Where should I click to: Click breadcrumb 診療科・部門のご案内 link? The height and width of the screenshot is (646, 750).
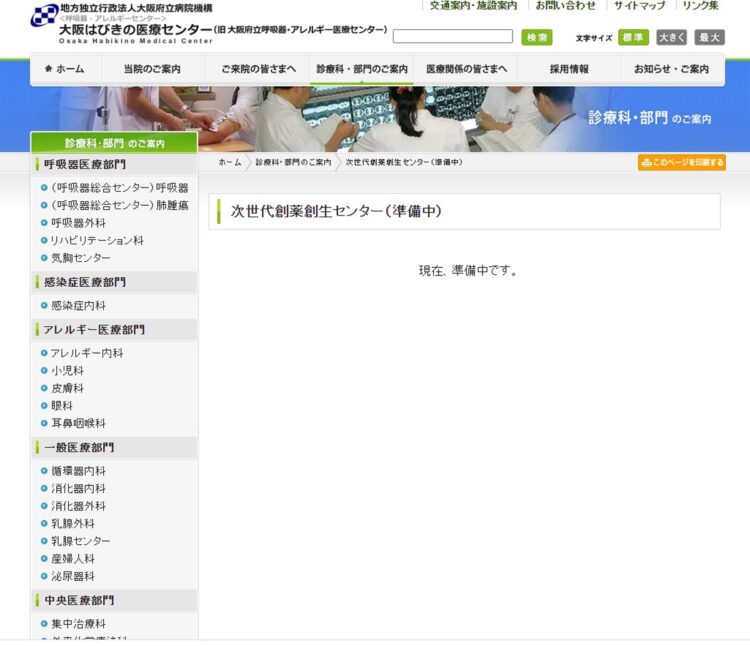point(293,163)
